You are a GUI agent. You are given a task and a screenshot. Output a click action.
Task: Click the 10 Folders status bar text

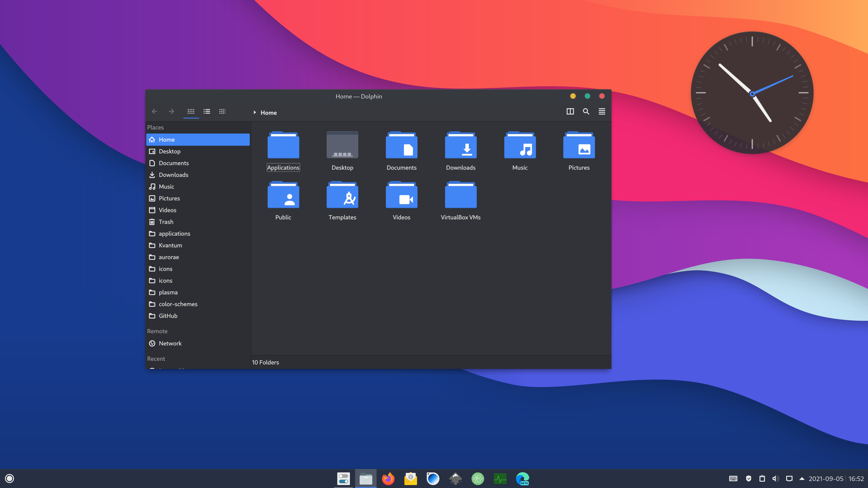point(266,362)
